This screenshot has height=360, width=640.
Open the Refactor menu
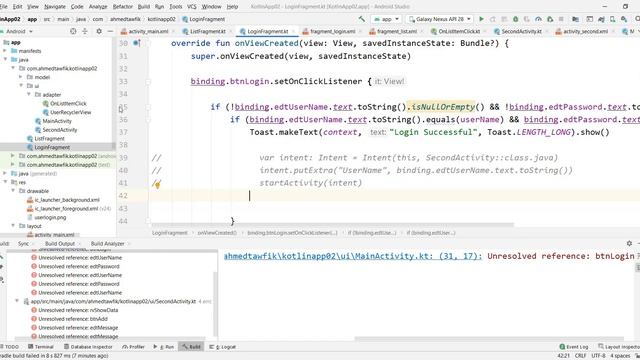(122, 7)
